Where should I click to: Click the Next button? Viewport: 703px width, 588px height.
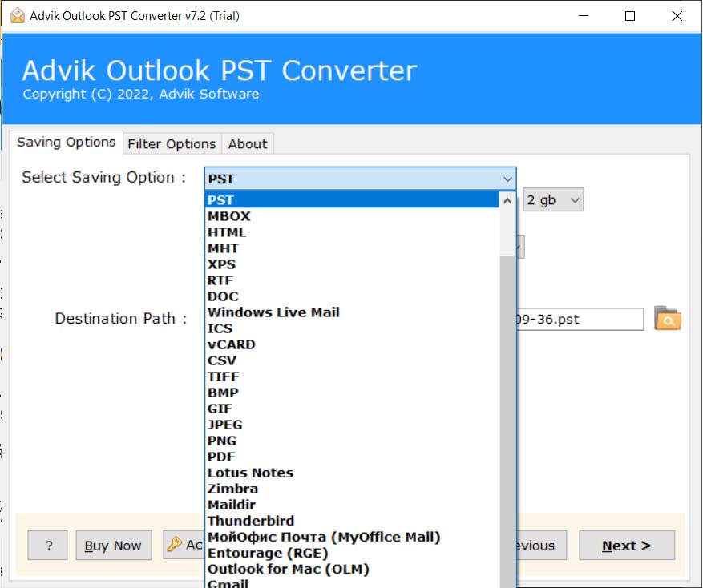627,546
